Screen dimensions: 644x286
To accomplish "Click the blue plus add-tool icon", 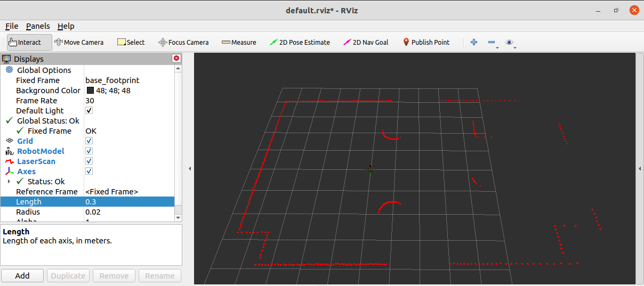I will [474, 42].
